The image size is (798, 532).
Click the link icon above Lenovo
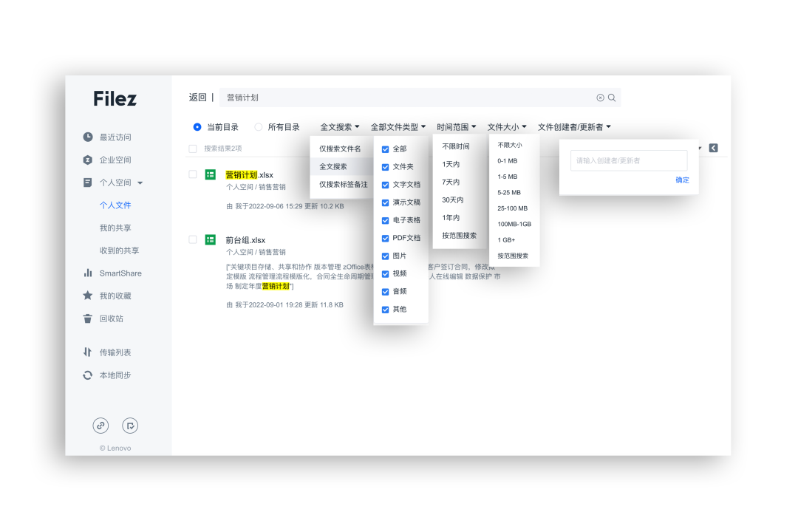click(x=100, y=426)
